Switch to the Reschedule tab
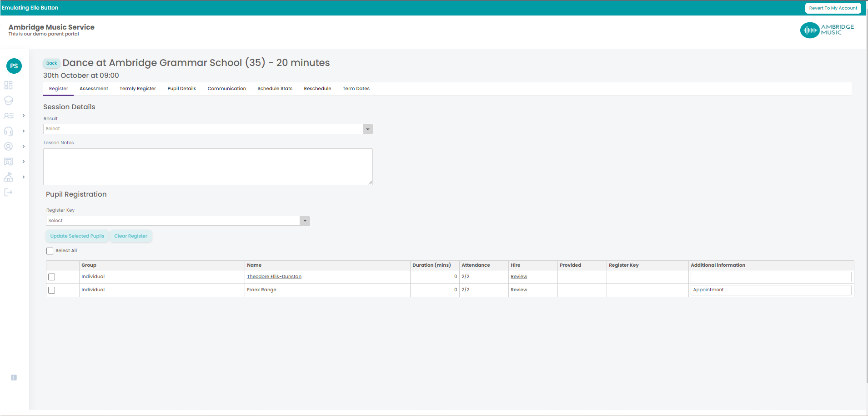 coord(317,89)
